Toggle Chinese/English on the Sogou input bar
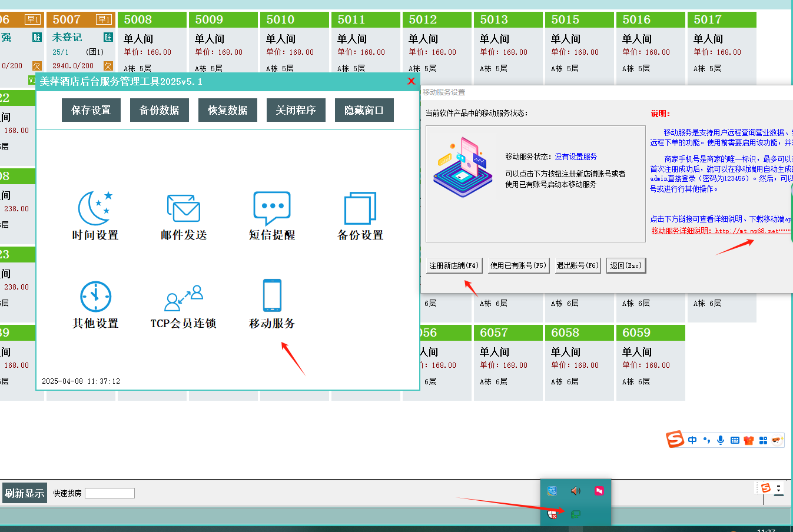This screenshot has width=793, height=532. click(692, 440)
